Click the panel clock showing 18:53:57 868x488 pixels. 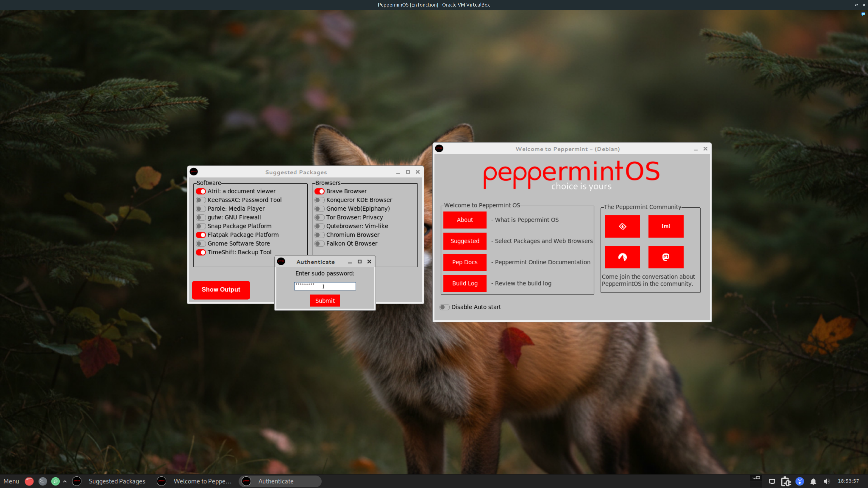point(849,481)
